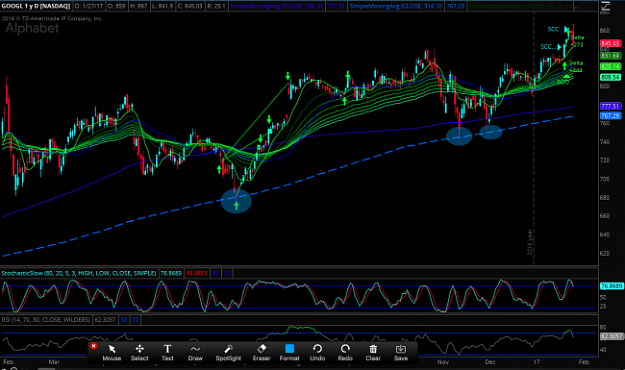
Task: Click the Mar label on time axis
Action: (54, 362)
